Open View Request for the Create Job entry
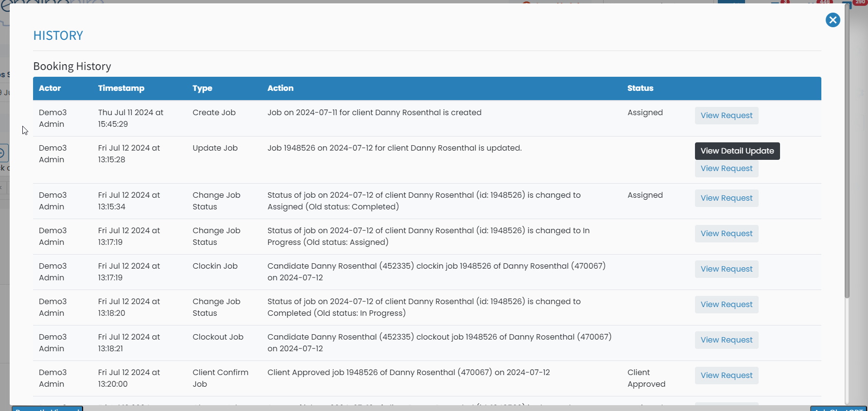 click(726, 116)
